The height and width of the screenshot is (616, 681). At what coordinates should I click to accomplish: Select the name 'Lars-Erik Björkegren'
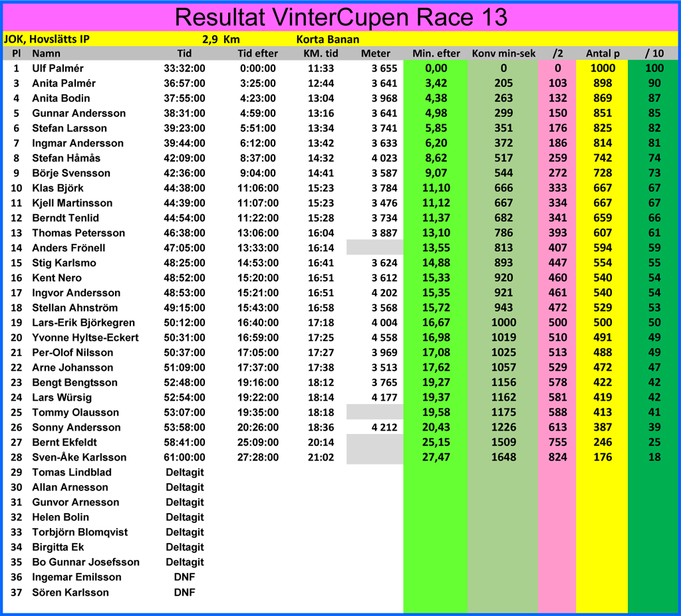point(83,323)
